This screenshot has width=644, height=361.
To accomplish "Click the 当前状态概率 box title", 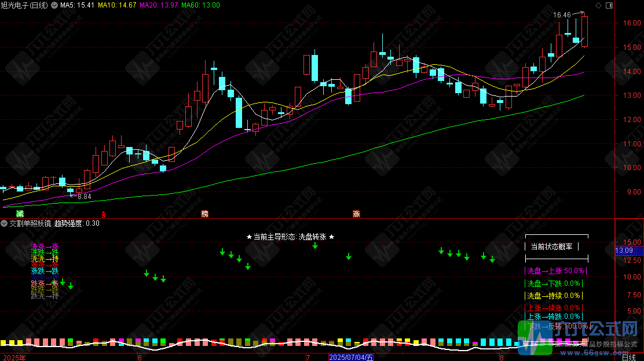I will (x=551, y=246).
